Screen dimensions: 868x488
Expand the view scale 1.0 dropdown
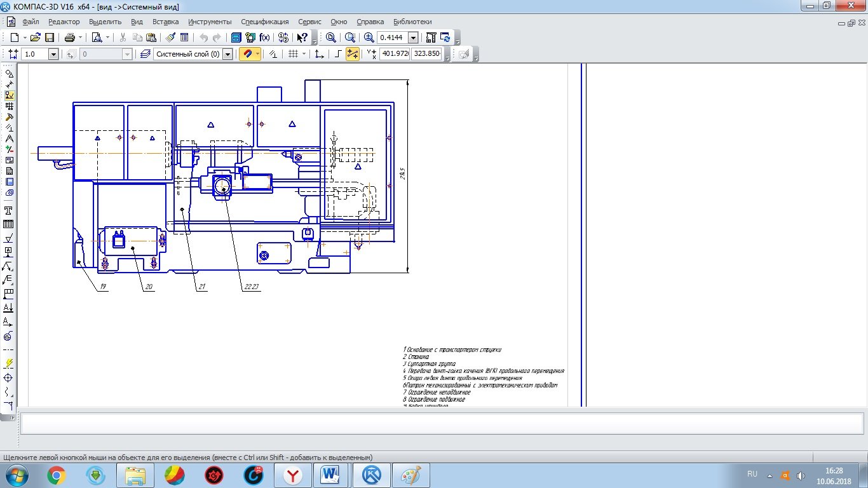pyautogui.click(x=53, y=54)
